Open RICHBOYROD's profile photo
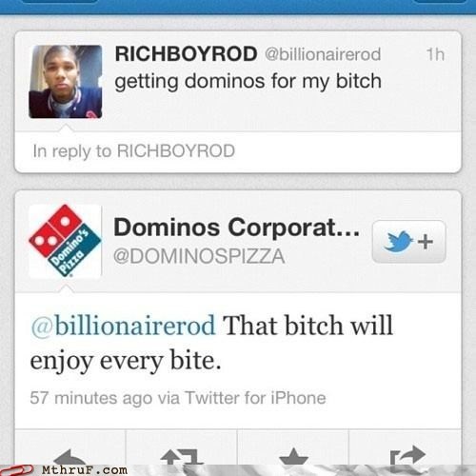Image resolution: width=476 pixels, height=476 pixels. 66,82
